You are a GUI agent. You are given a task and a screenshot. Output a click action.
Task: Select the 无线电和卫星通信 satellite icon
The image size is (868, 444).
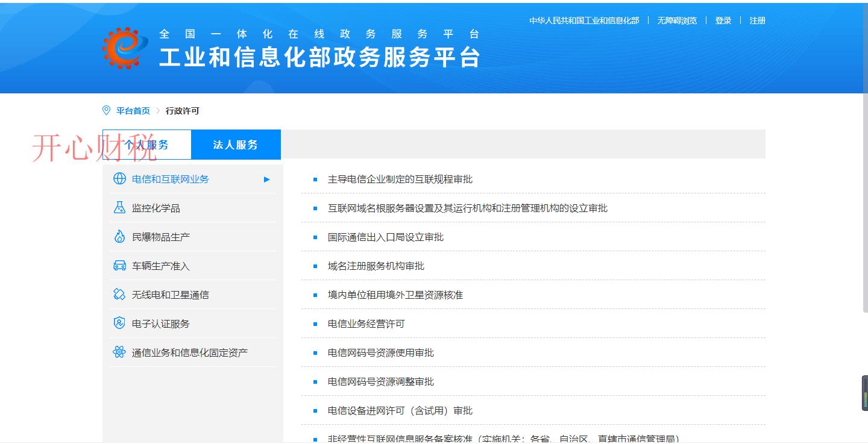tap(118, 294)
